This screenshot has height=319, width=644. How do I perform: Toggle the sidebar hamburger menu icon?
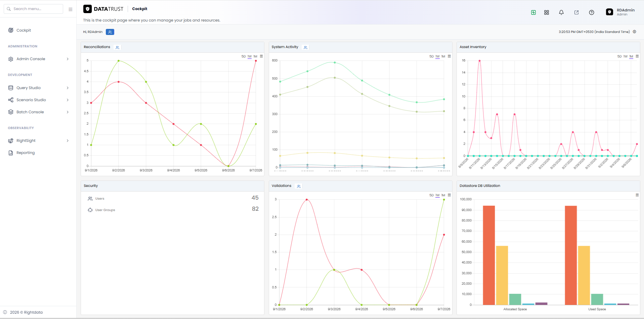(x=71, y=9)
